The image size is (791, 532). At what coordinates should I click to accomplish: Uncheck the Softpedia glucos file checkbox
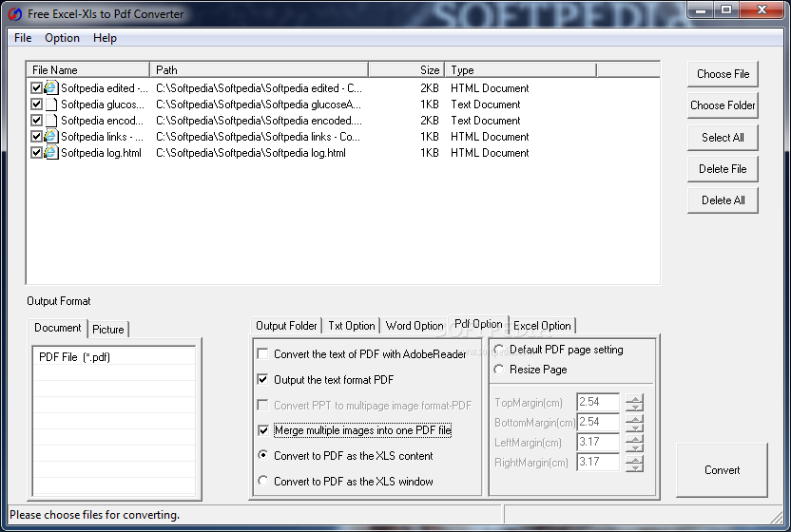point(36,104)
